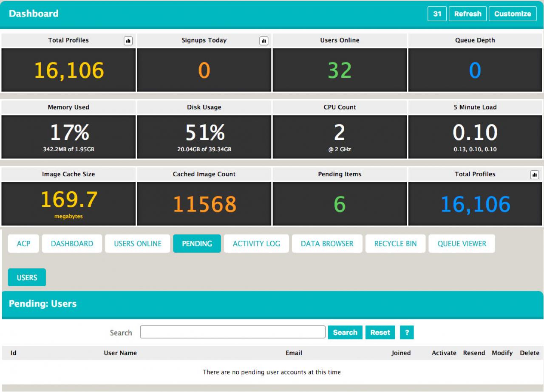Click the question mark help button

pyautogui.click(x=407, y=333)
